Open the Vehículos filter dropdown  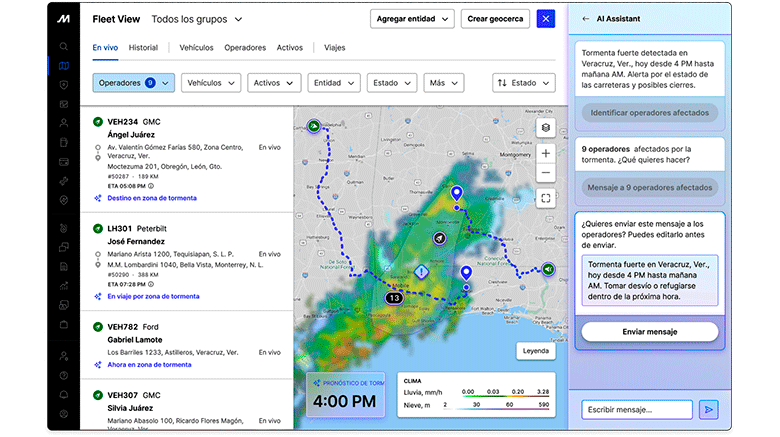211,83
